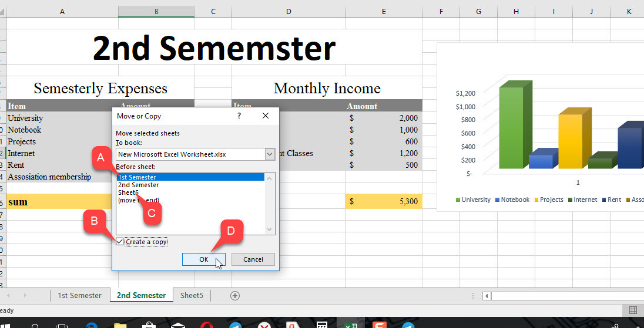The width and height of the screenshot is (644, 328).
Task: Confirm with the OK button
Action: (204, 259)
